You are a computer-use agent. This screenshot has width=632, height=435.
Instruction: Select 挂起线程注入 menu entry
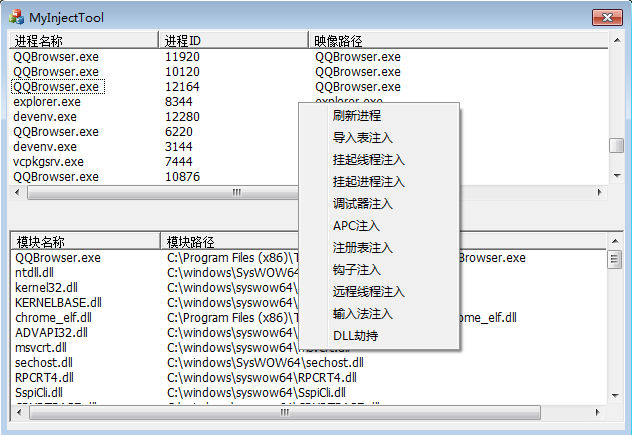pos(368,160)
